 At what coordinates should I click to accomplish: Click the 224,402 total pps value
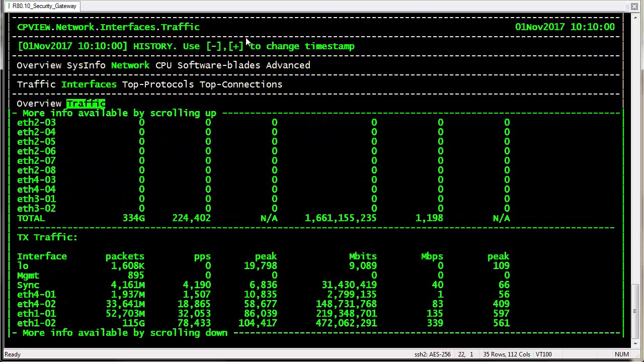click(191, 218)
